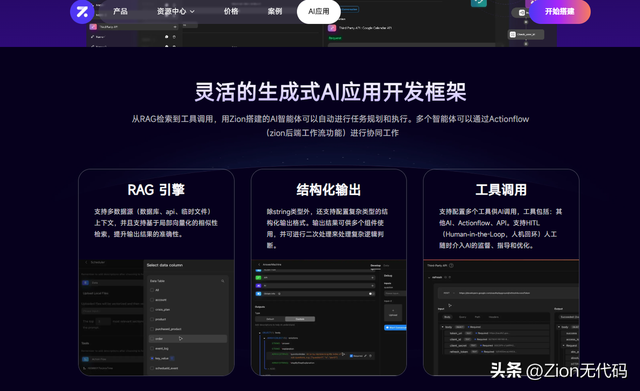Open the Zion logo home link

tap(82, 11)
